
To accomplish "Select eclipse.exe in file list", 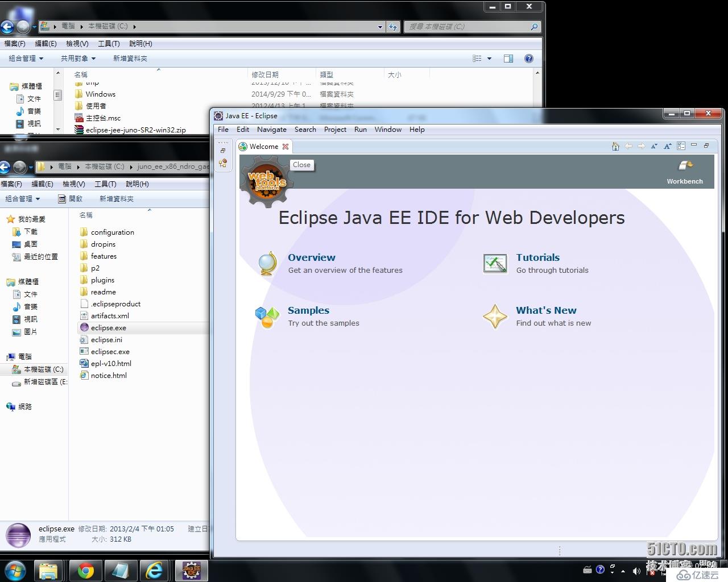I will click(109, 328).
